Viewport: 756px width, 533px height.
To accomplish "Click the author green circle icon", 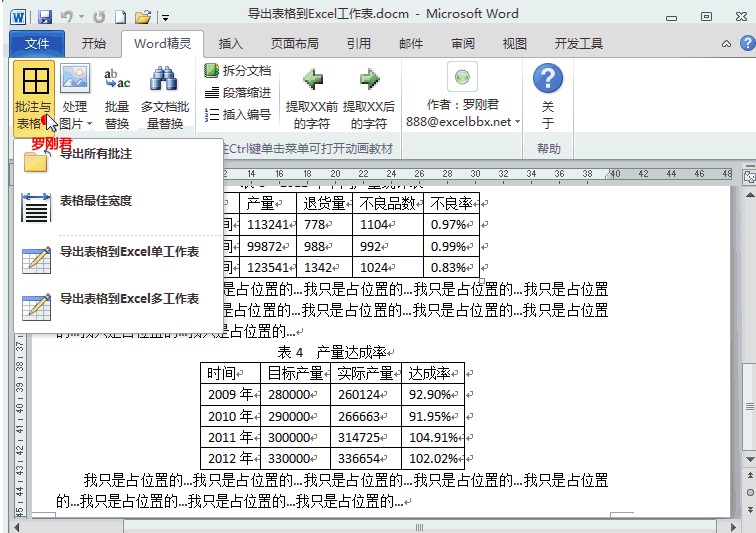I will tap(462, 77).
